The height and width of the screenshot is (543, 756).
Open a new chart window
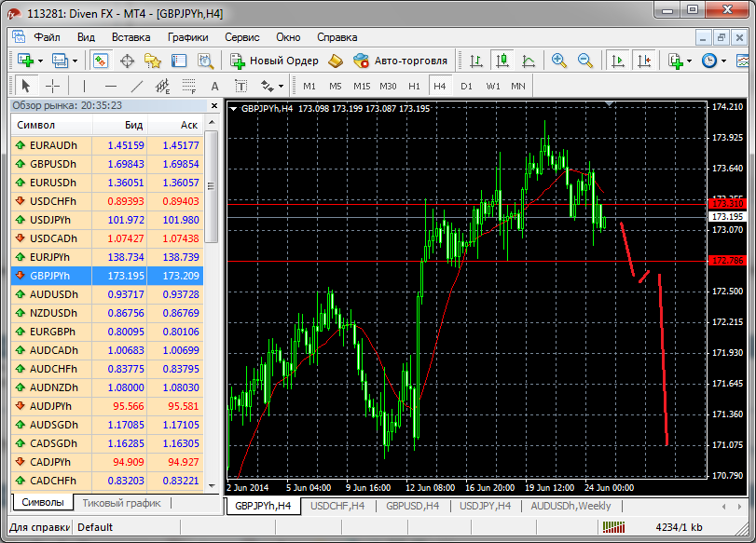point(25,61)
